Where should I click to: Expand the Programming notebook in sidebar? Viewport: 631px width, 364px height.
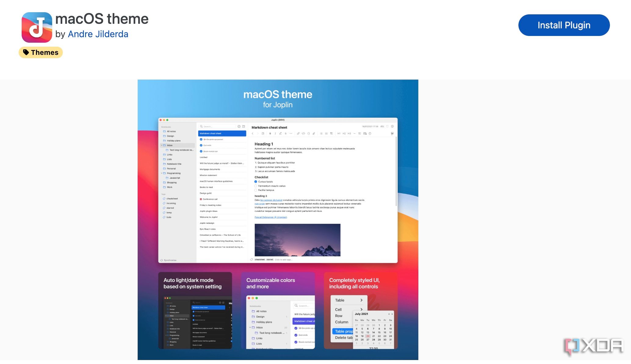pyautogui.click(x=161, y=173)
